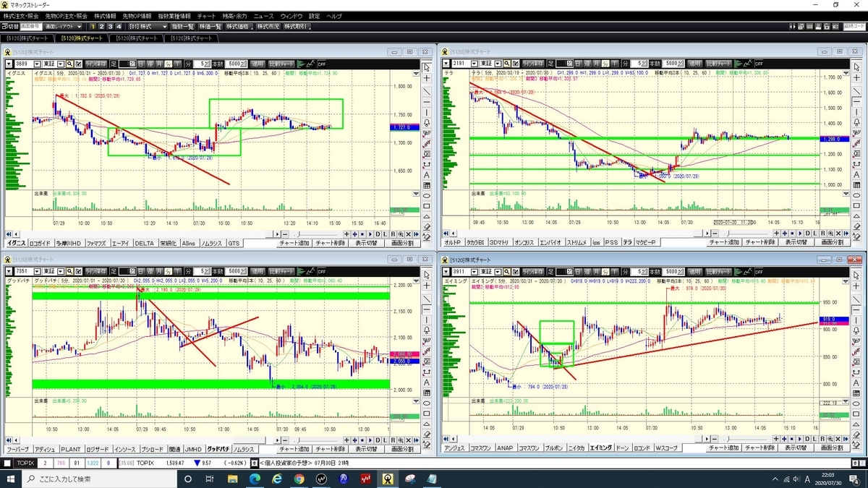
Task: Select ellipse drawing tool in イグニス chart
Action: tap(427, 196)
